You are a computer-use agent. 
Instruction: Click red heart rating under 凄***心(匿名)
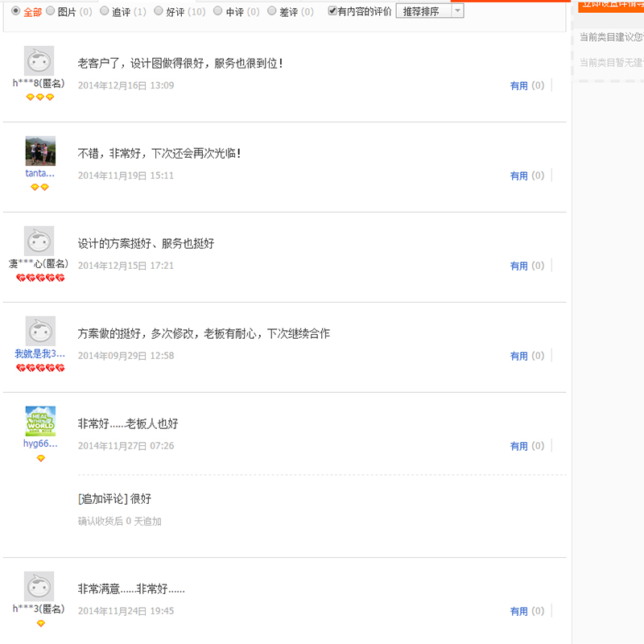40,278
